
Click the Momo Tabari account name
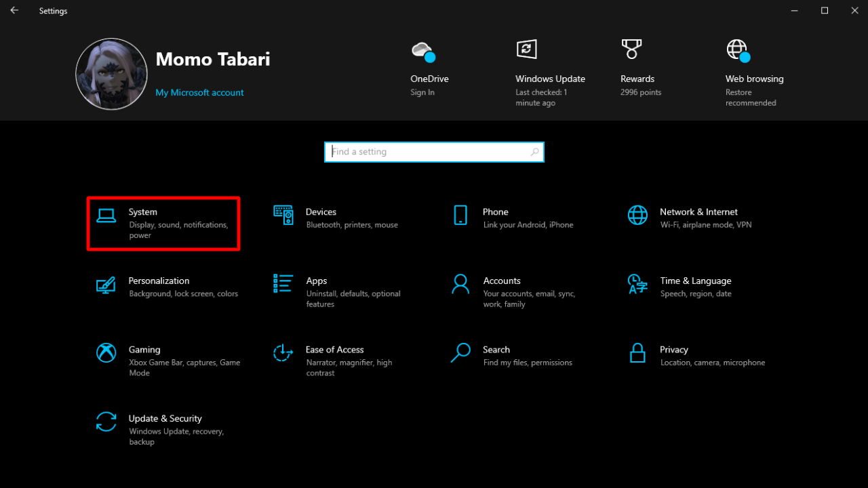pyautogui.click(x=213, y=60)
